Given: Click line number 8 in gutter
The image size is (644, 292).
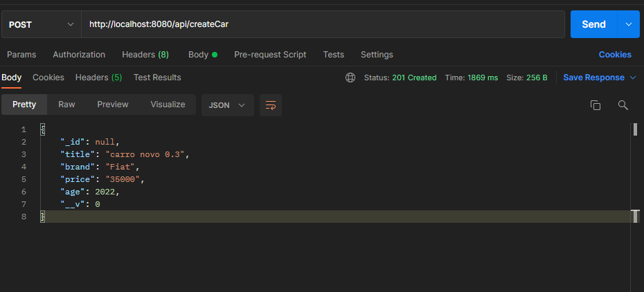Looking at the screenshot, I should 24,217.
